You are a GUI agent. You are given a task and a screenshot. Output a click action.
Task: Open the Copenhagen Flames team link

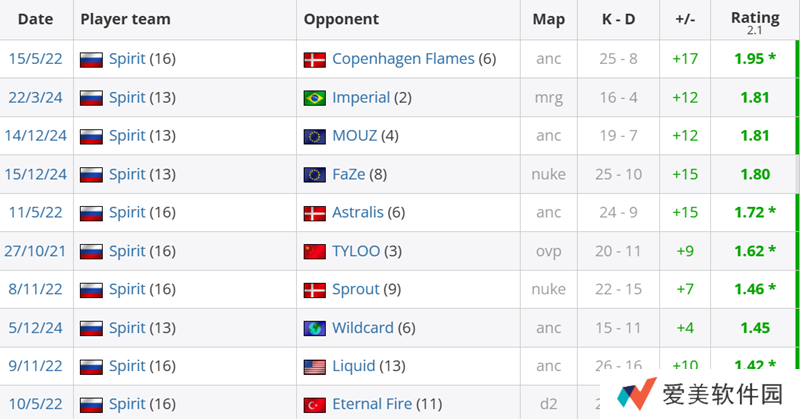[x=403, y=59]
